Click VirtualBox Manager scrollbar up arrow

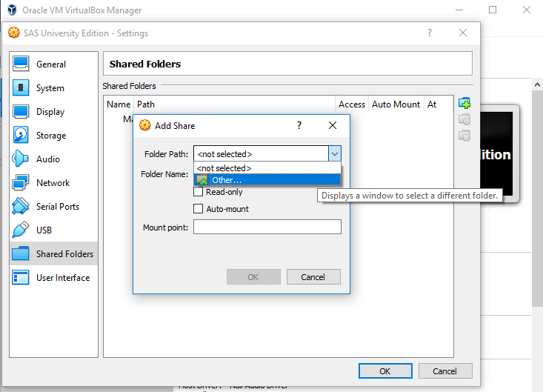pyautogui.click(x=537, y=84)
